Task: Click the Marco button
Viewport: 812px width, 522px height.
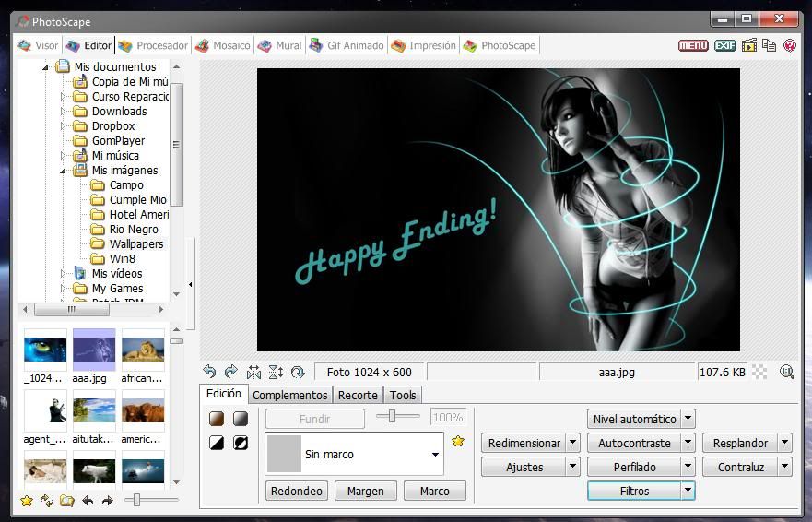Action: pyautogui.click(x=434, y=491)
